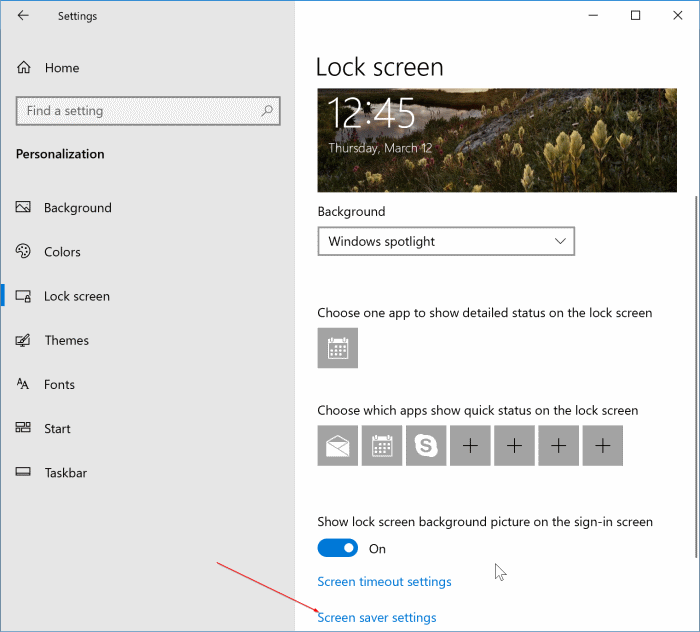Viewport: 700px width, 632px height.
Task: Add app using last plus tile
Action: point(603,445)
